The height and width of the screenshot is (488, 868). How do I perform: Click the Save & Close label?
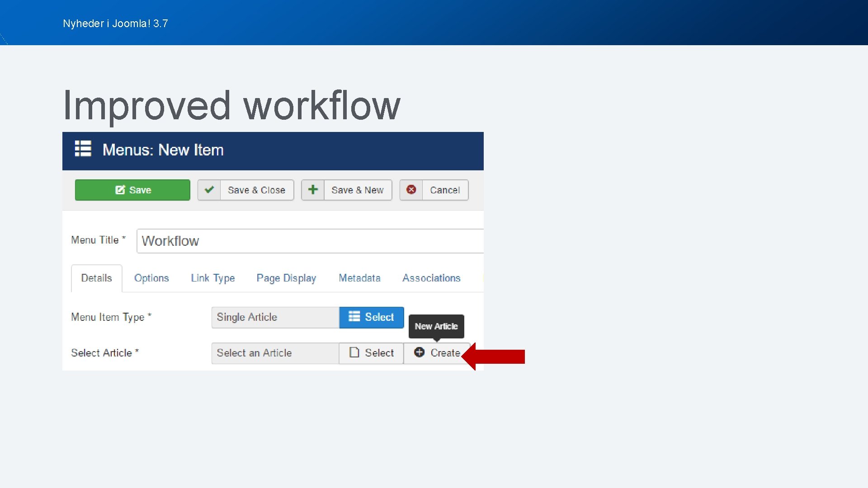[256, 190]
